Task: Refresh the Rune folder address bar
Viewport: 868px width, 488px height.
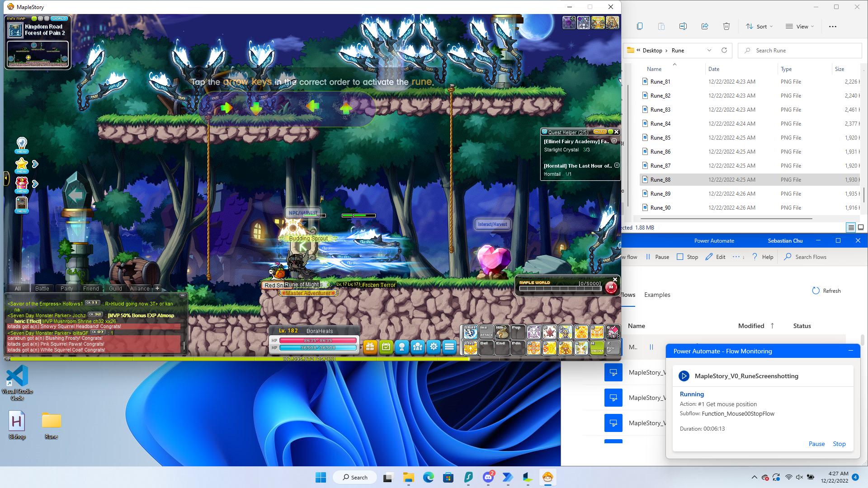Action: tap(724, 50)
